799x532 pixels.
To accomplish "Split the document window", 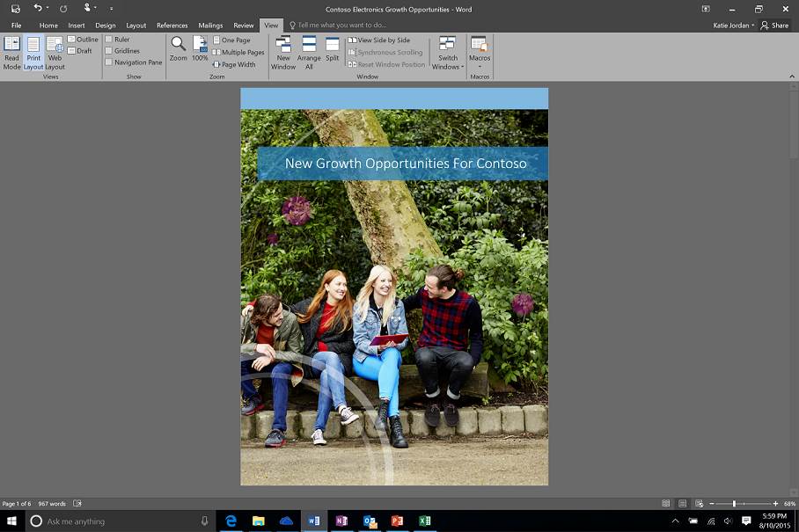I will [332, 49].
